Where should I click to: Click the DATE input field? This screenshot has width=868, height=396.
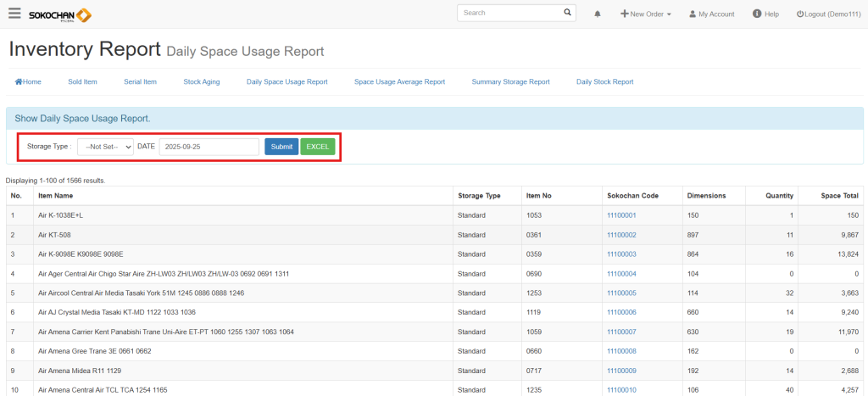point(209,147)
